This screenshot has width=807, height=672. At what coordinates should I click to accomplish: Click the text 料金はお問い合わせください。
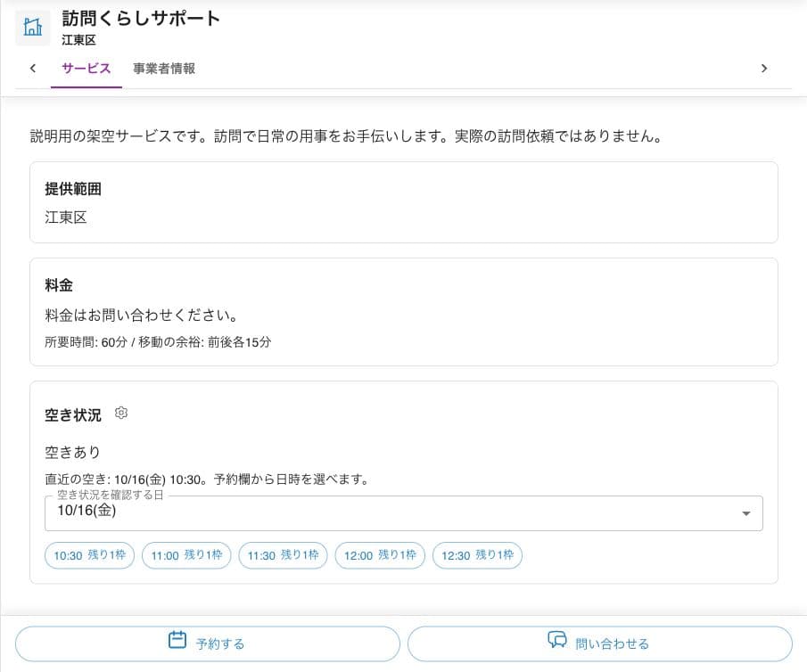(x=141, y=315)
